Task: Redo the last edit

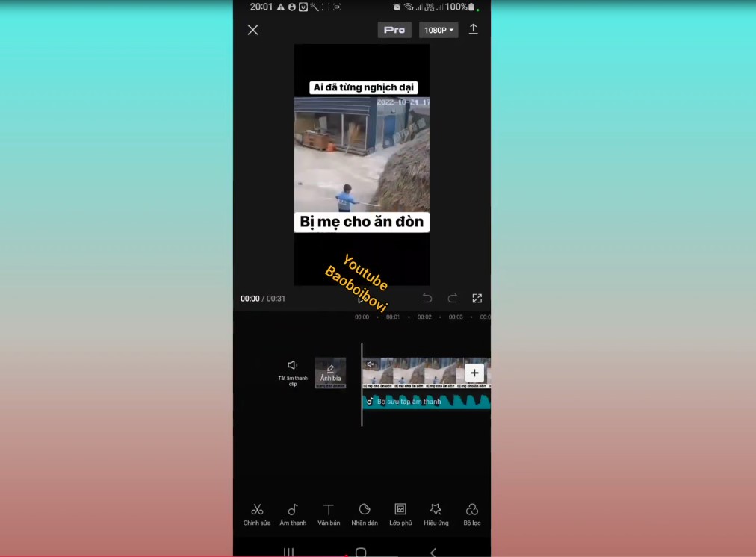Action: [x=452, y=298]
